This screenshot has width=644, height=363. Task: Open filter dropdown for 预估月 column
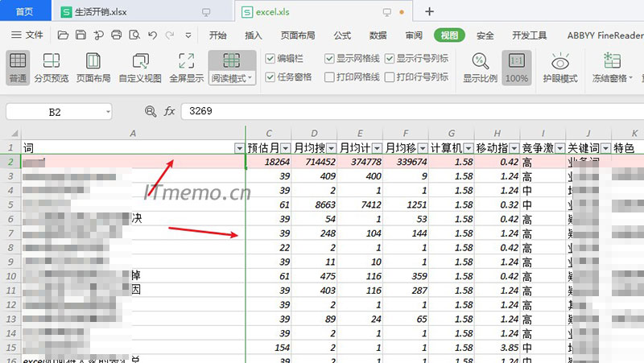[x=286, y=148]
